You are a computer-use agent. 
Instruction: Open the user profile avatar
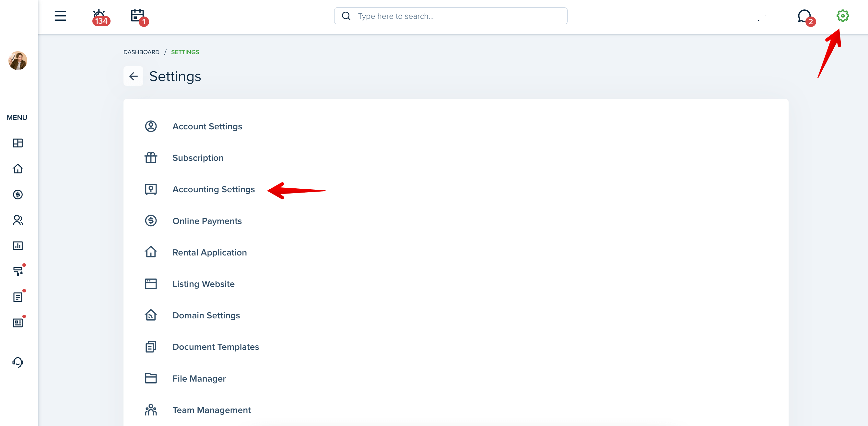(x=18, y=61)
